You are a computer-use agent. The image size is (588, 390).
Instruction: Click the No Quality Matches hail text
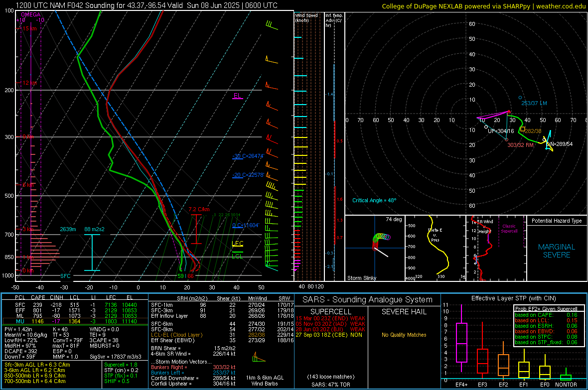[404, 335]
